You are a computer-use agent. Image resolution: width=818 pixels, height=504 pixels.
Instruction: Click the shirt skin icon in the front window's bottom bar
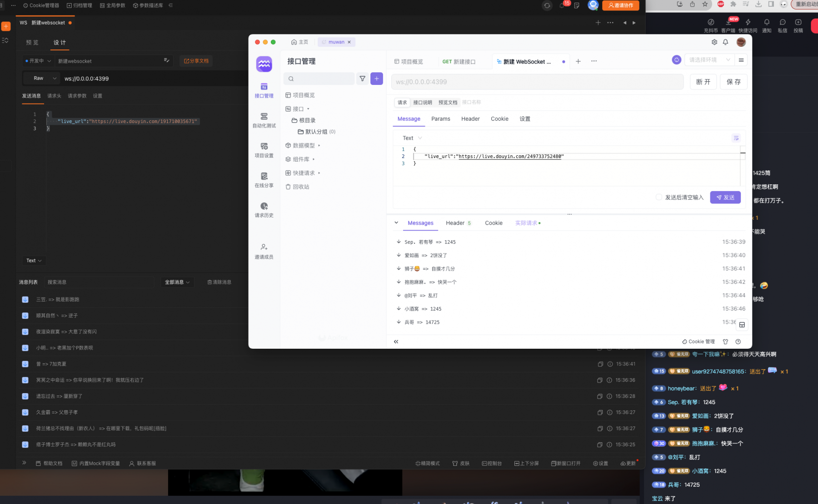(x=725, y=341)
